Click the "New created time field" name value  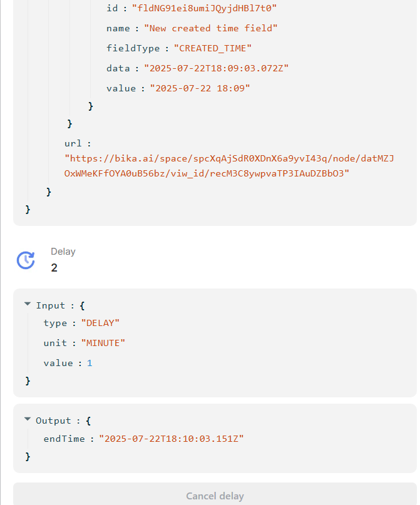211,28
